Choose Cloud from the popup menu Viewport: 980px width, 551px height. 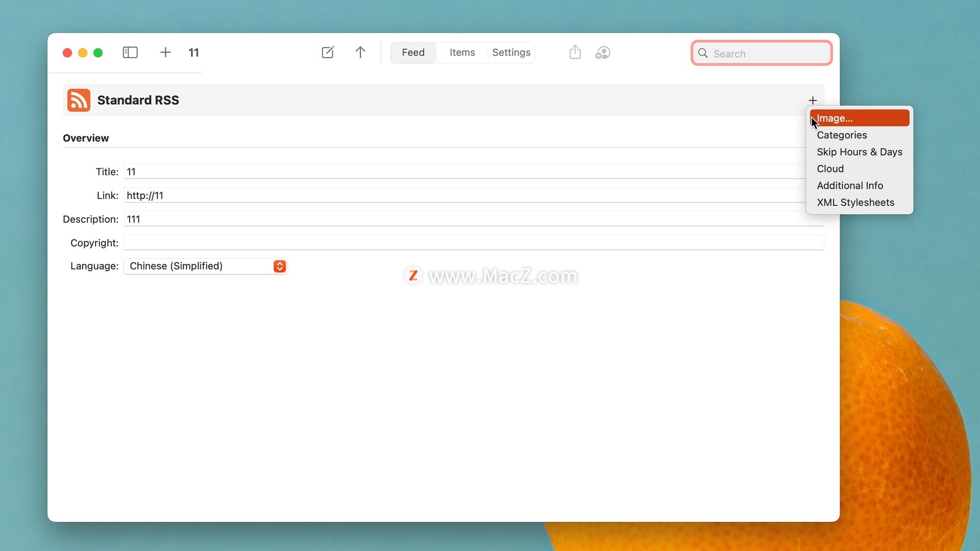click(x=860, y=168)
